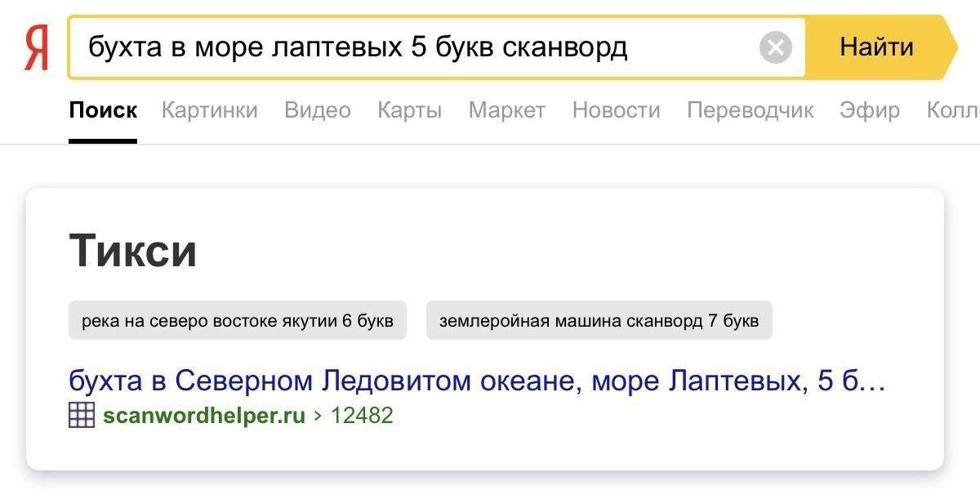This screenshot has height=490, width=980.
Task: Open result link бухта в Северном Ледовитом океане
Action: point(477,381)
